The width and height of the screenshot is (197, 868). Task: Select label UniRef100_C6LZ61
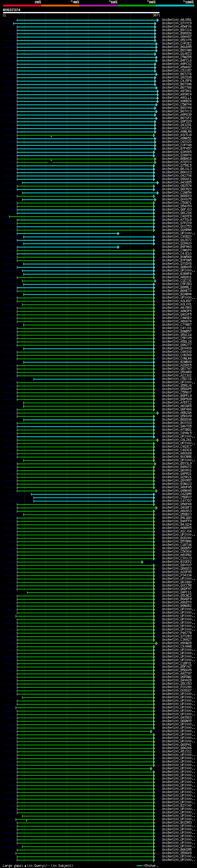[x=176, y=440]
